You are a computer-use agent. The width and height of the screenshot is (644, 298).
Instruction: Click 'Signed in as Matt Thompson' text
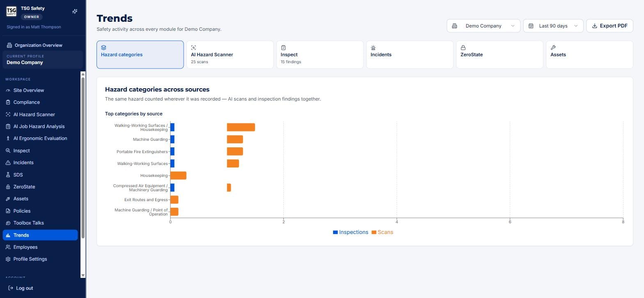coord(34,27)
